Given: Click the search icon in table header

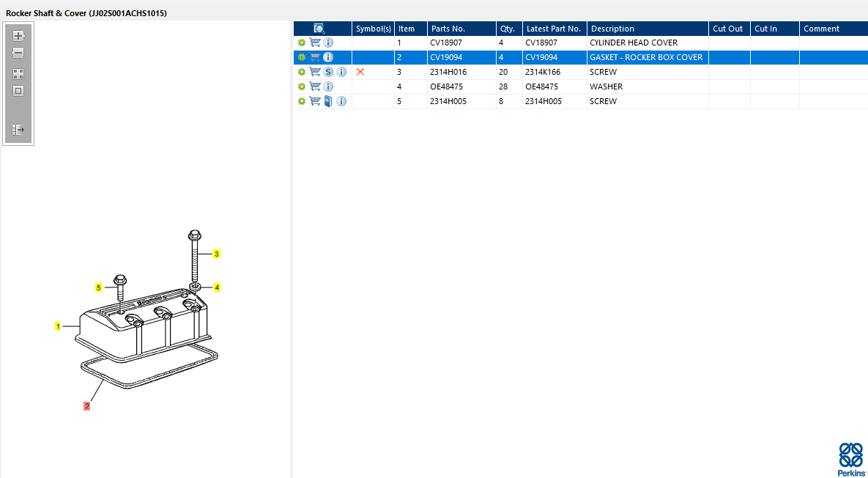Looking at the screenshot, I should [319, 29].
